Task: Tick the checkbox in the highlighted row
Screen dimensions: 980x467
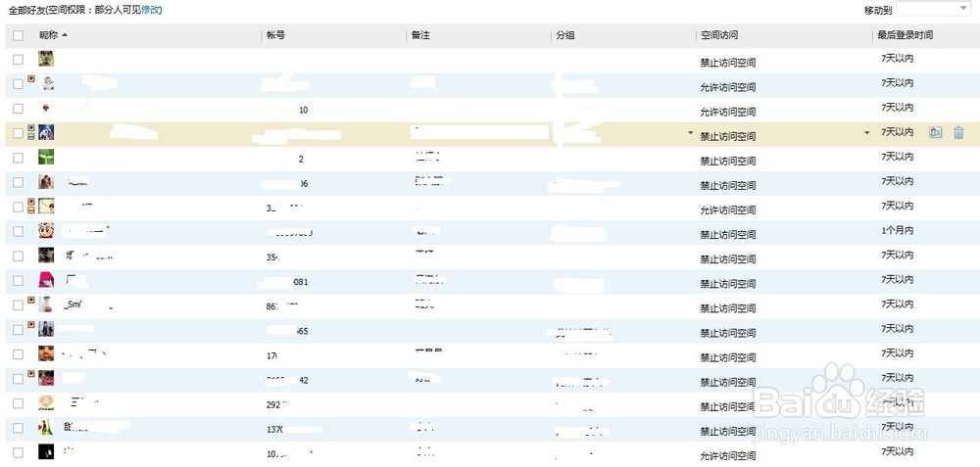Action: pos(18,133)
